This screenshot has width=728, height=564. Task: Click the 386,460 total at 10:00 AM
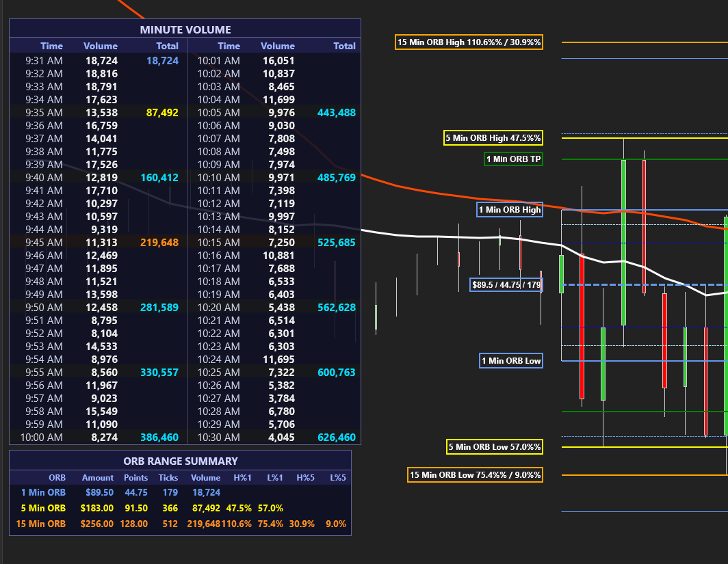click(159, 438)
